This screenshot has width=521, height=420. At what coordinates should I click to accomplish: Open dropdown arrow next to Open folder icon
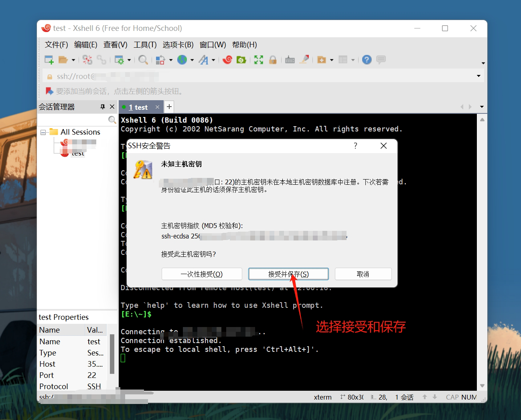click(73, 60)
